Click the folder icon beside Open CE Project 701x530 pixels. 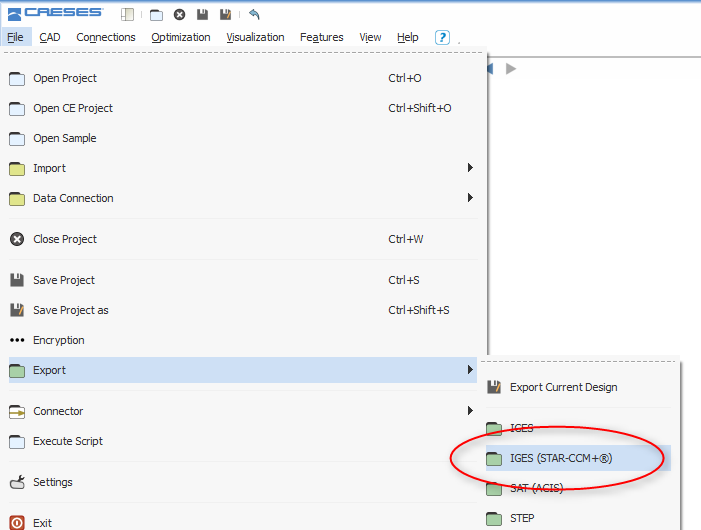click(17, 109)
